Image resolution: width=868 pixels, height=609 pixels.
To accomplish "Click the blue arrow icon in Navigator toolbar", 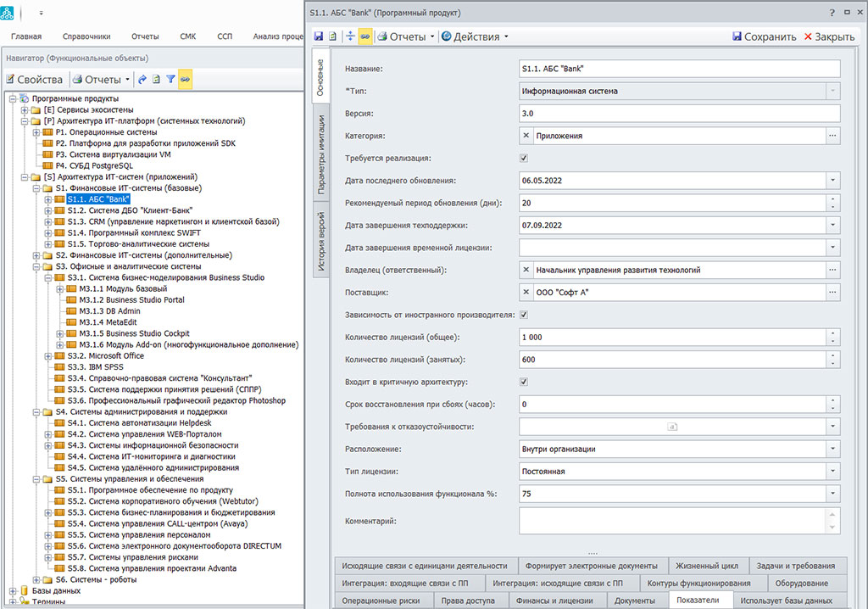I will click(142, 80).
